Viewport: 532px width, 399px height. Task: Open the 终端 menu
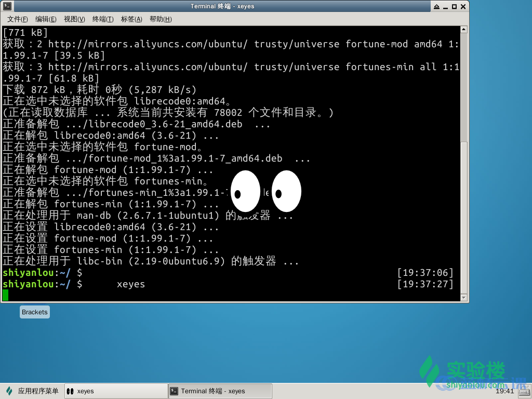pos(103,19)
